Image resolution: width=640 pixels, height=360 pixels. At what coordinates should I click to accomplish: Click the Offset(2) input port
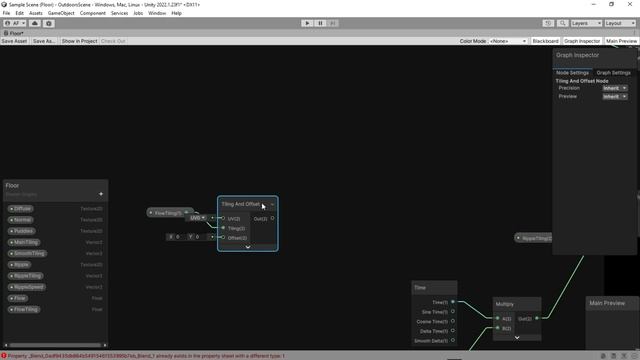point(223,238)
